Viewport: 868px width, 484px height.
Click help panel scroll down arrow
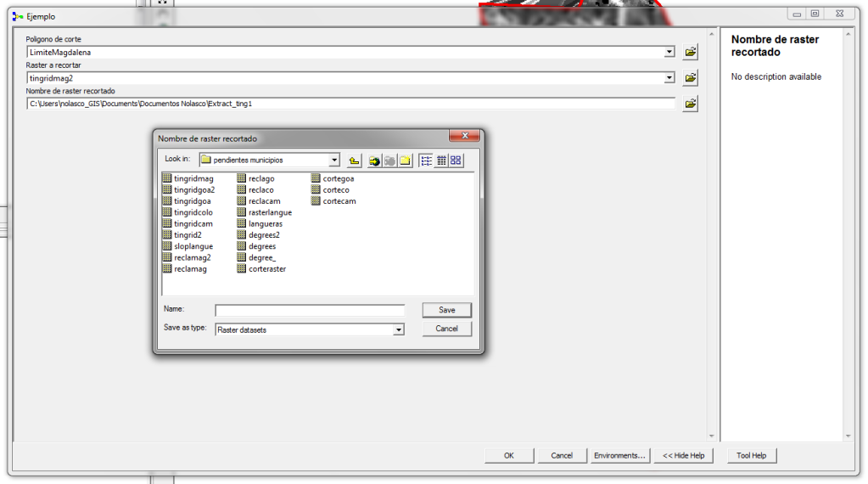coord(848,436)
